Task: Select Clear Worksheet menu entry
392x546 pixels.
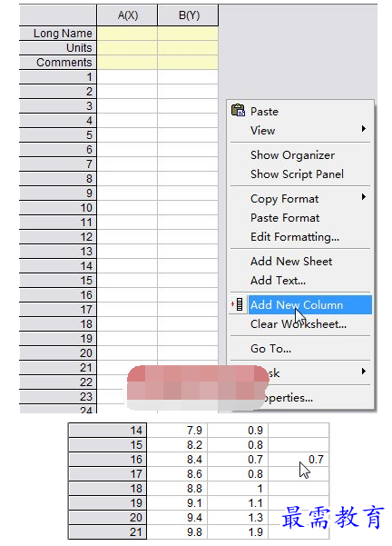Action: tap(299, 324)
